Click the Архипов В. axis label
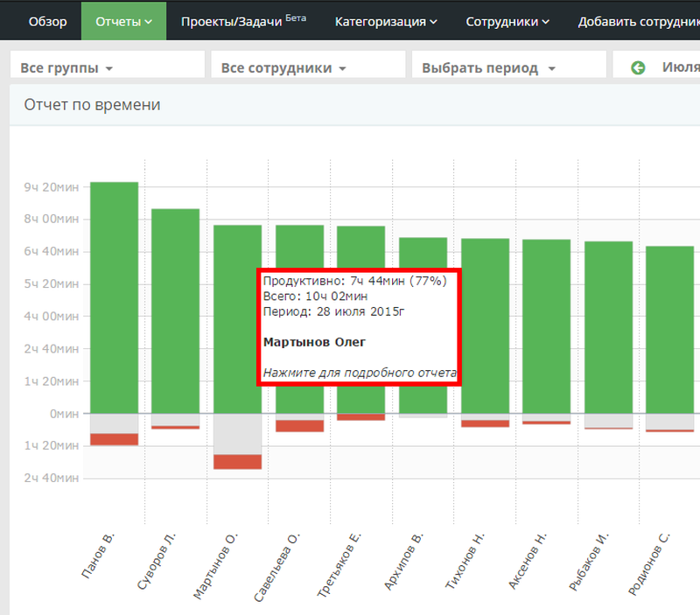This screenshot has width=700, height=615. coord(403,561)
